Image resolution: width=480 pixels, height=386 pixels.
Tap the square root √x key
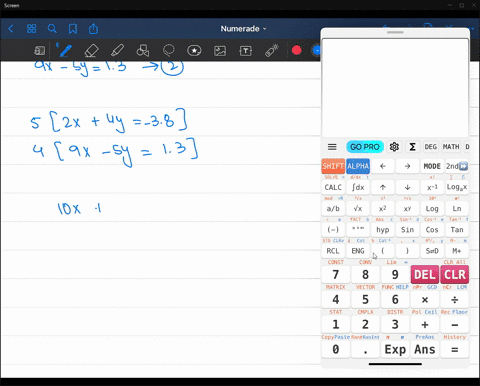pyautogui.click(x=358, y=209)
